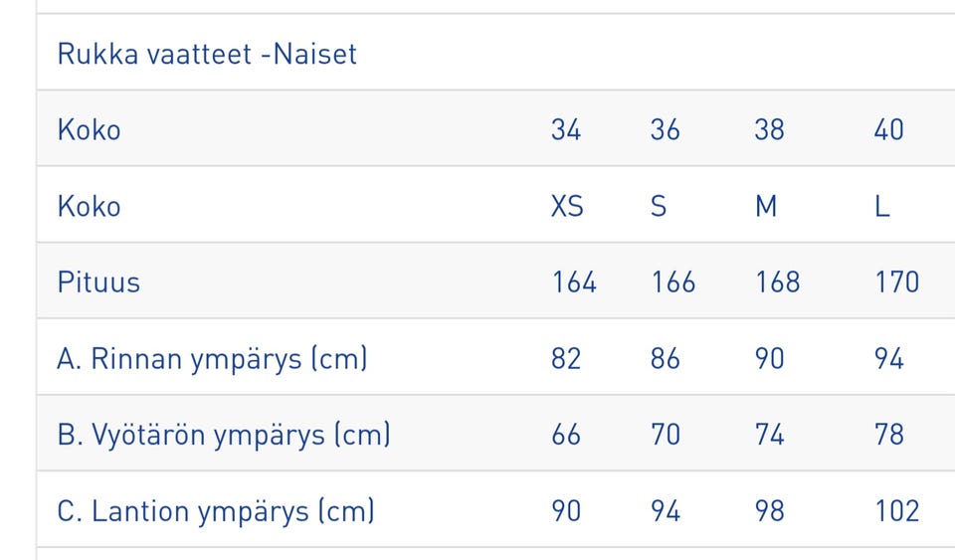Select hip measurement 102 cell

896,511
